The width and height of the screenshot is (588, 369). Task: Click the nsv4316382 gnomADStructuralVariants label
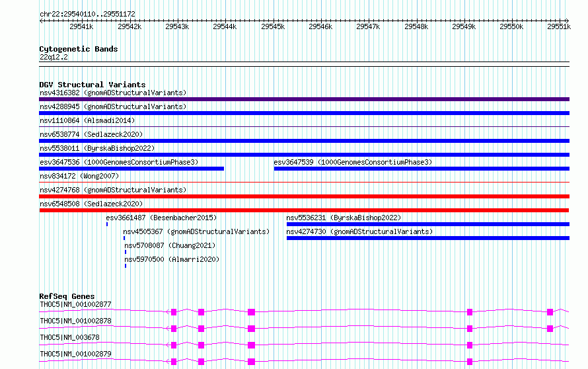pyautogui.click(x=113, y=93)
